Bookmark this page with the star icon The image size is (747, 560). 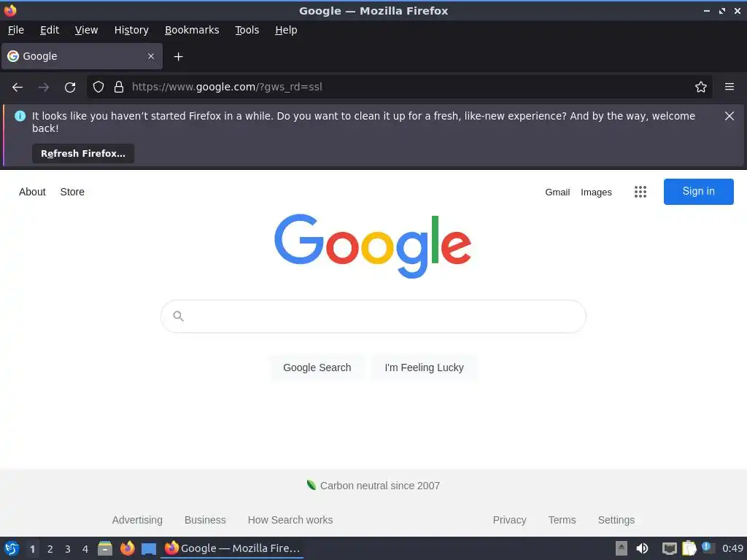tap(701, 87)
